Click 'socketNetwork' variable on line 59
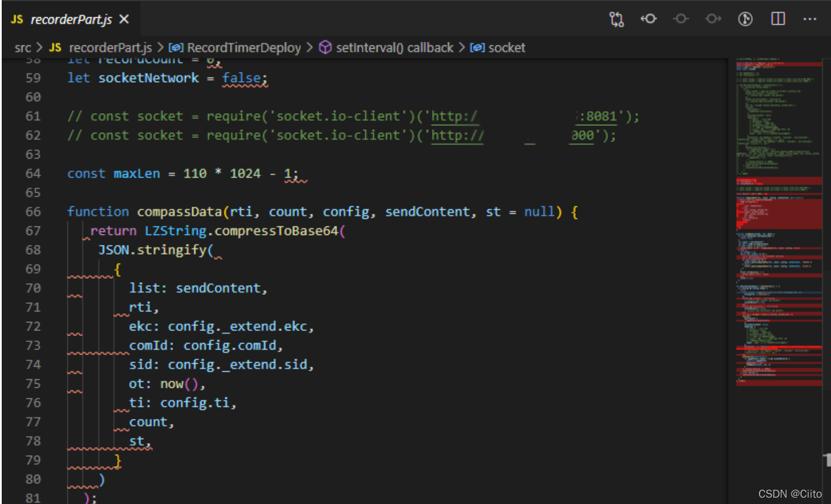831x504 pixels. (148, 78)
